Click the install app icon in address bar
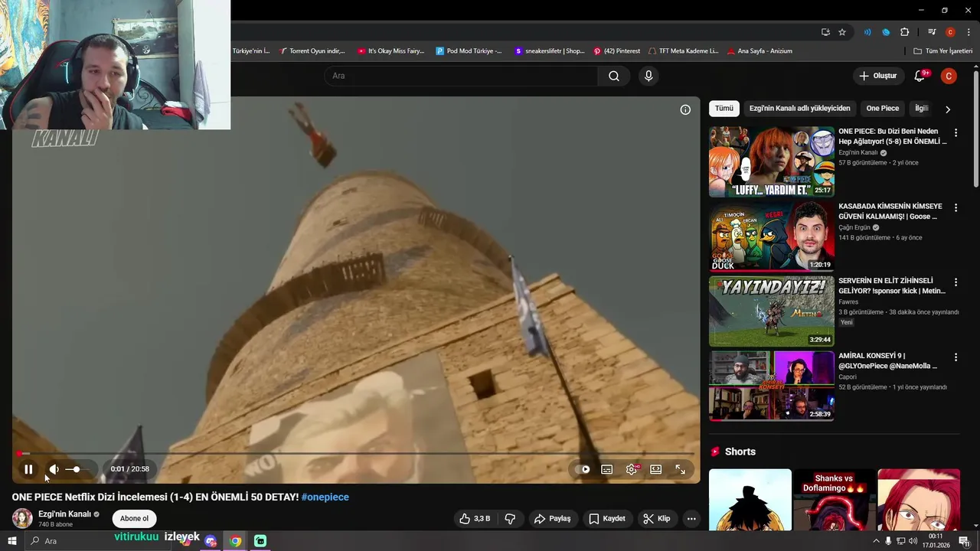 point(825,32)
